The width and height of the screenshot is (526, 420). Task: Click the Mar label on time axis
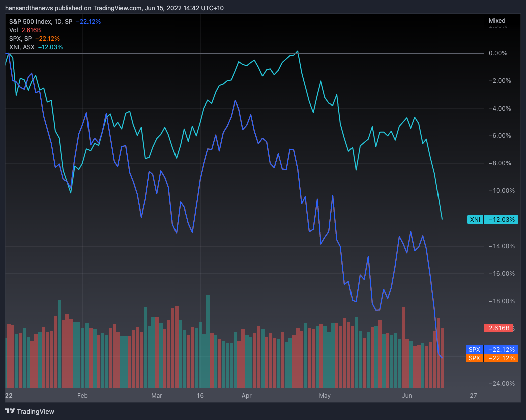coord(157,396)
